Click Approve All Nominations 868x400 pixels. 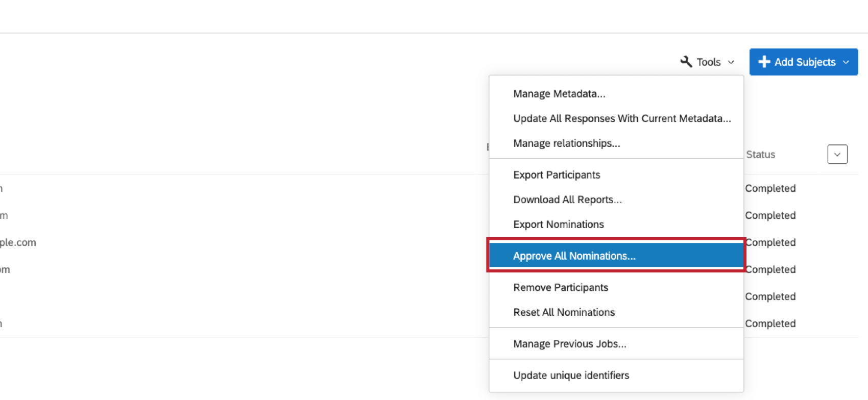tap(574, 256)
